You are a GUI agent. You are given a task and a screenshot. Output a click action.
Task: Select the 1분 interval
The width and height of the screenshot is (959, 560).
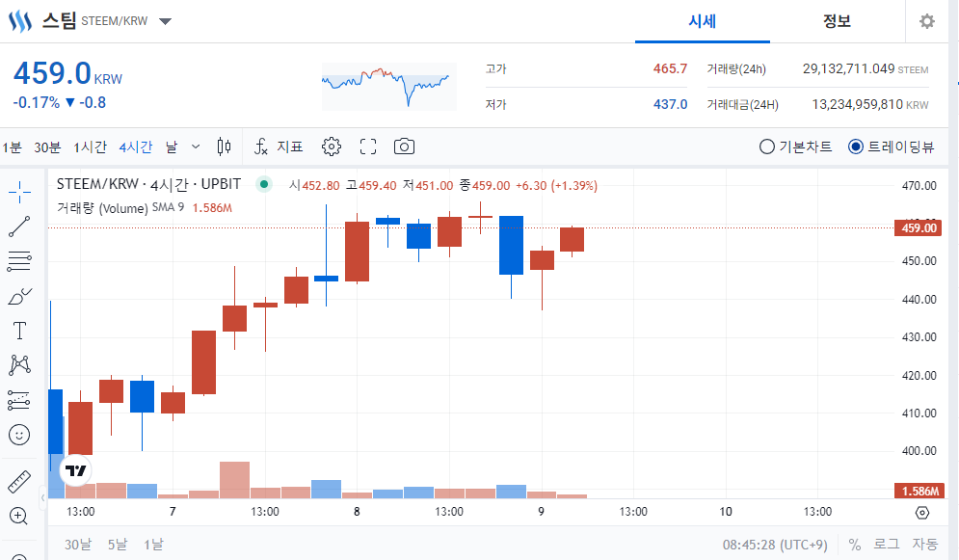[x=12, y=147]
